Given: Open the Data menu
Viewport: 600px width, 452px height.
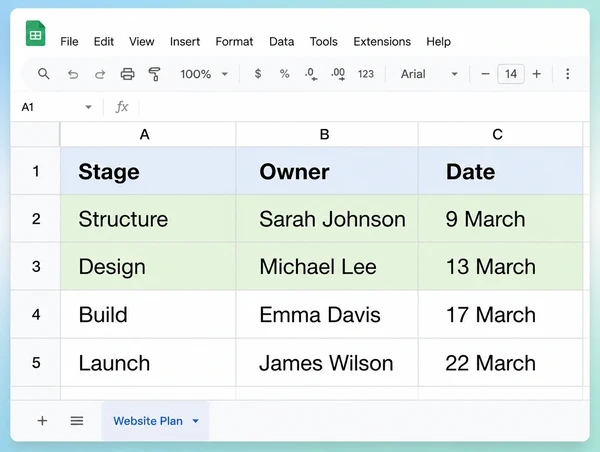Looking at the screenshot, I should pos(282,41).
